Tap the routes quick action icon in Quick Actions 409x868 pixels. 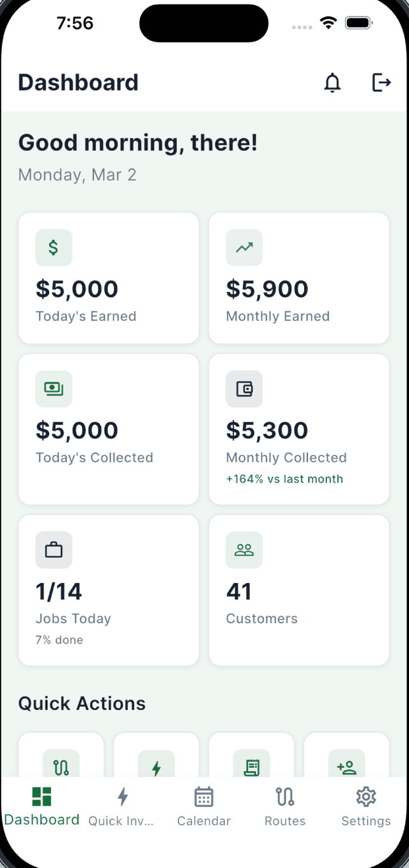(61, 765)
